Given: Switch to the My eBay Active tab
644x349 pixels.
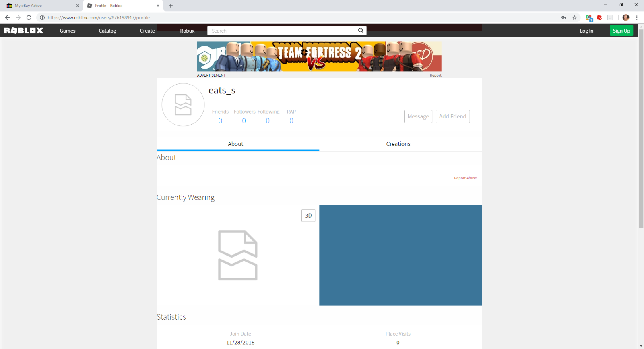Looking at the screenshot, I should (43, 6).
